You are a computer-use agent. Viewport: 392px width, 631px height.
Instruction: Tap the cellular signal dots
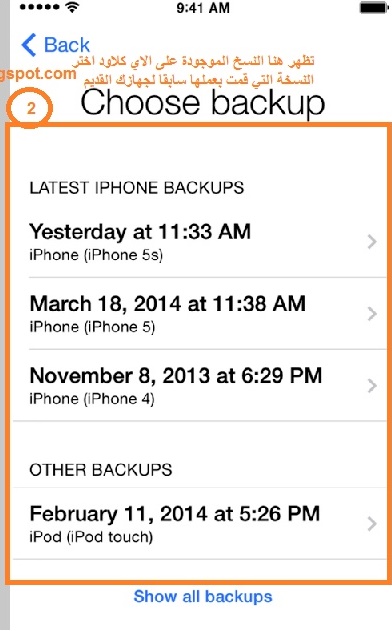(x=40, y=7)
